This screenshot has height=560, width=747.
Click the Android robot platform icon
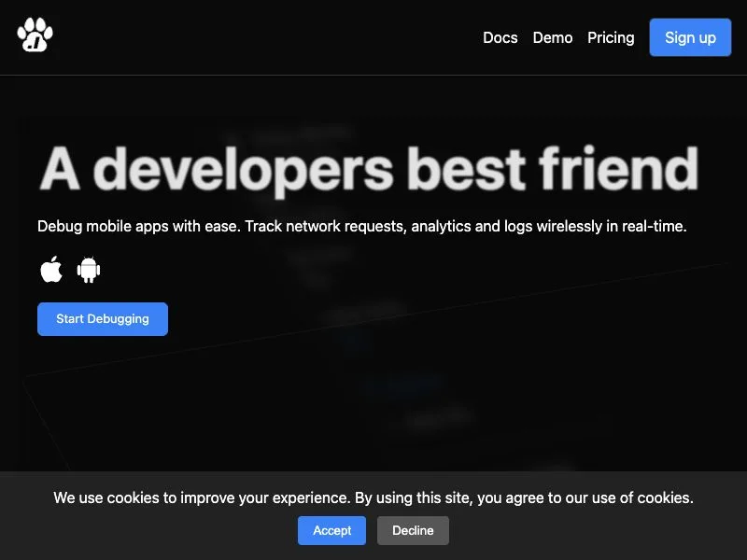click(89, 270)
